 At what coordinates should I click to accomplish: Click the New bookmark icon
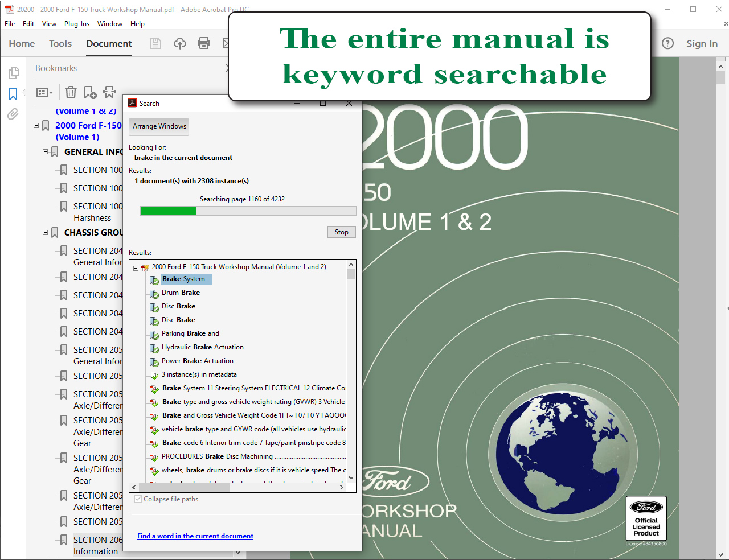90,92
